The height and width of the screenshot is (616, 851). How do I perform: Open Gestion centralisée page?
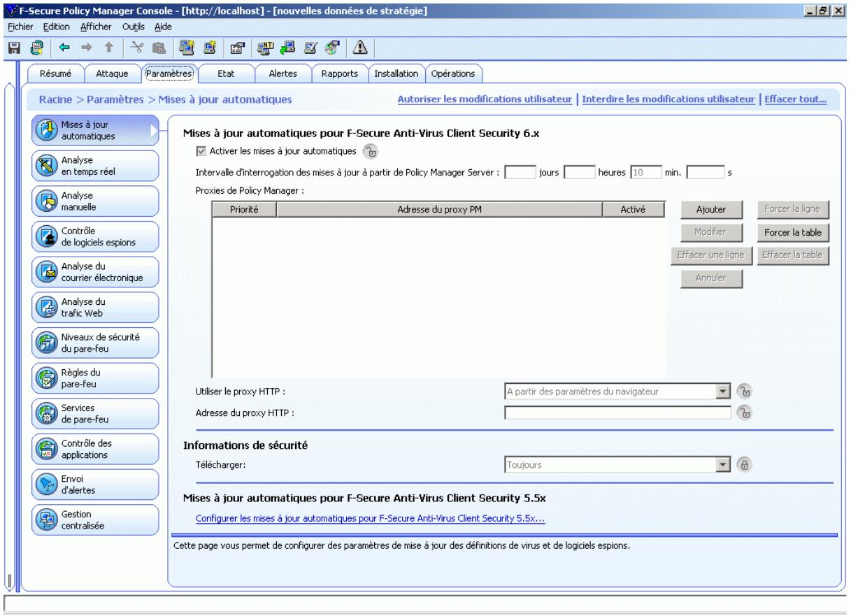click(x=95, y=520)
